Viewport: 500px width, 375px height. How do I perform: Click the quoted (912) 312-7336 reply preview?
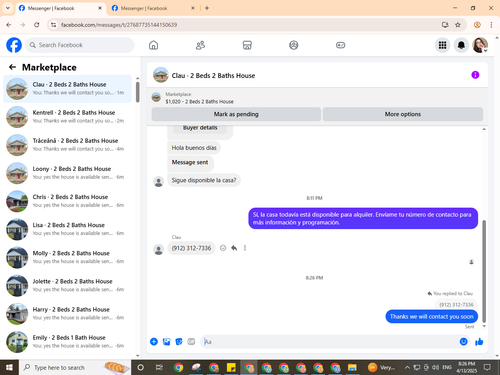[456, 305]
